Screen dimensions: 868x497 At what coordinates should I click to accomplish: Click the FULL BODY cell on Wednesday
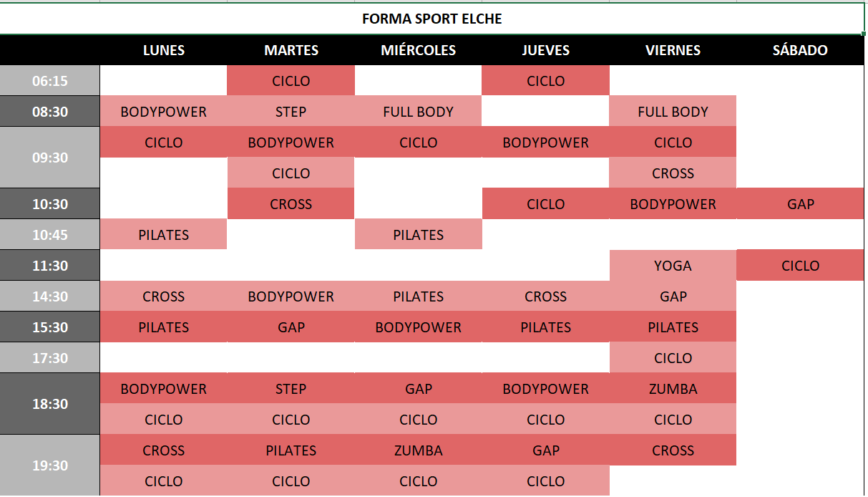(419, 112)
